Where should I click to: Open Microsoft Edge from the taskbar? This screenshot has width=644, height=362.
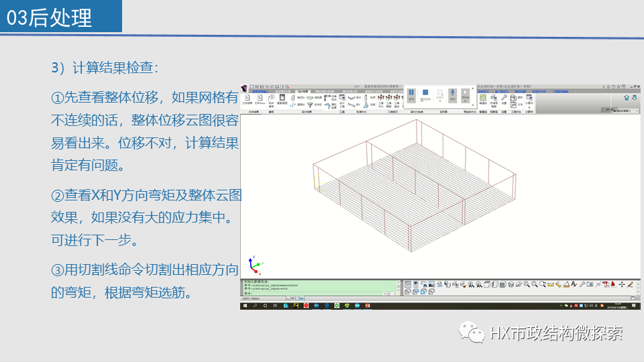pyautogui.click(x=327, y=306)
